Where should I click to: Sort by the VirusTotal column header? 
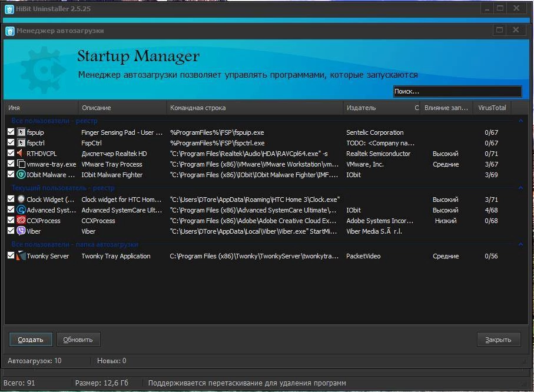(492, 108)
